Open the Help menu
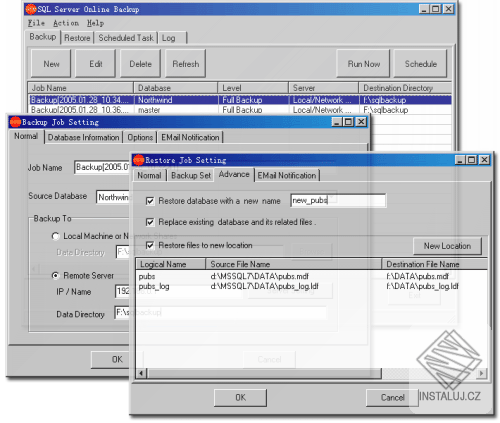Viewport: 500px width, 423px height. click(95, 23)
